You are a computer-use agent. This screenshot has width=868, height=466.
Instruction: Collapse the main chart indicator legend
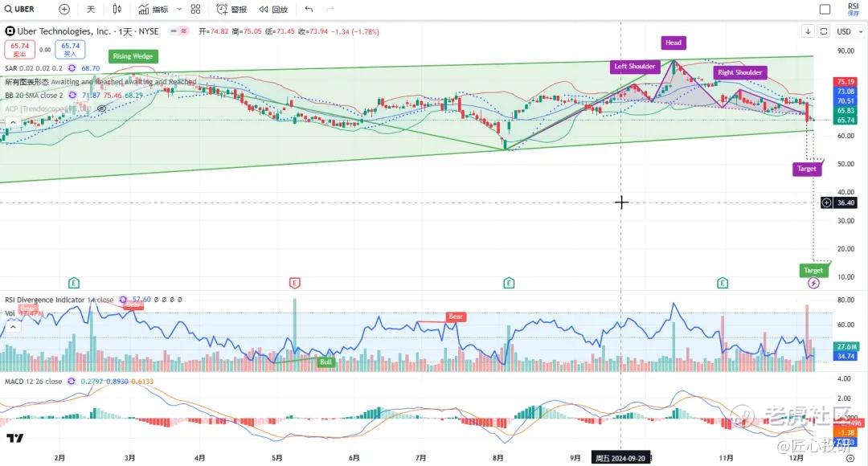[13, 123]
